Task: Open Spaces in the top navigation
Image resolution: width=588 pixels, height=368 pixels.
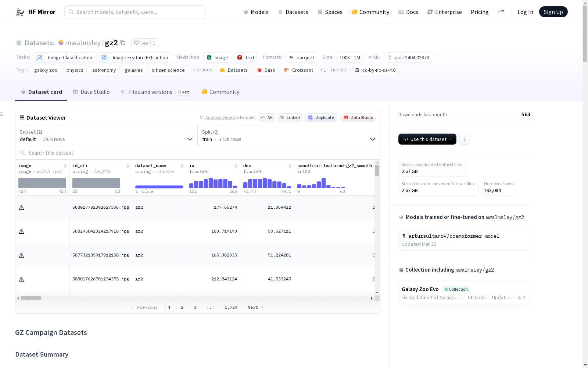Action: click(330, 12)
